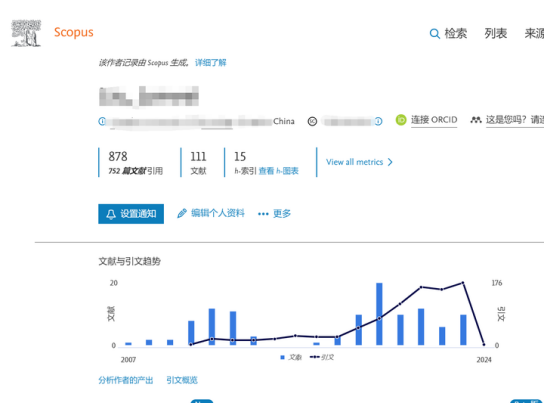The width and height of the screenshot is (545, 404).
Task: Click the China affiliation text
Action: (x=284, y=121)
